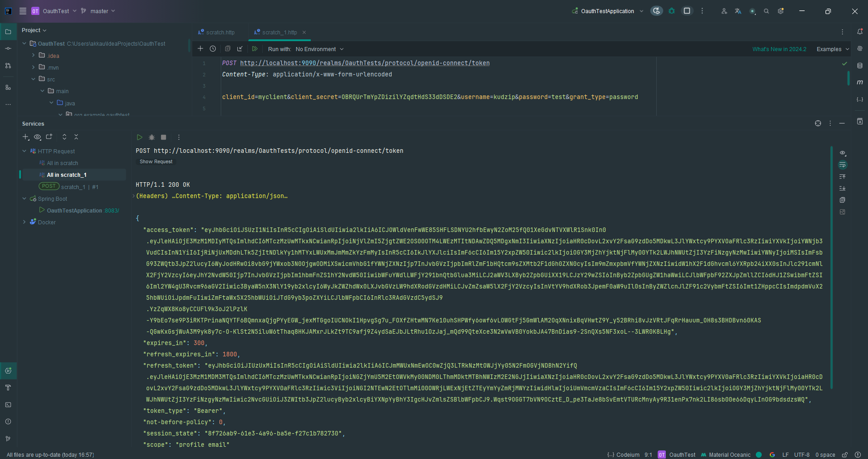
Task: Click the green Debug bug icon in title bar
Action: pyautogui.click(x=672, y=11)
